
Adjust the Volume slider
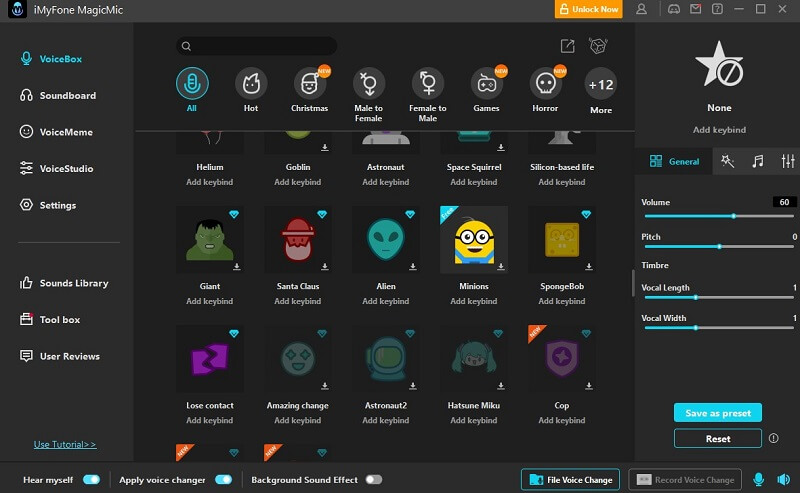[x=719, y=216]
